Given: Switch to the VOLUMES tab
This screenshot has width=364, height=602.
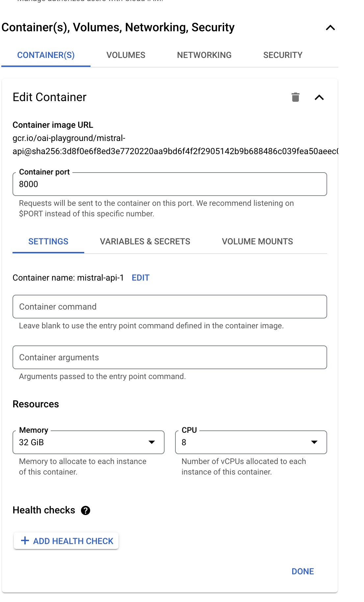Looking at the screenshot, I should pos(126,55).
